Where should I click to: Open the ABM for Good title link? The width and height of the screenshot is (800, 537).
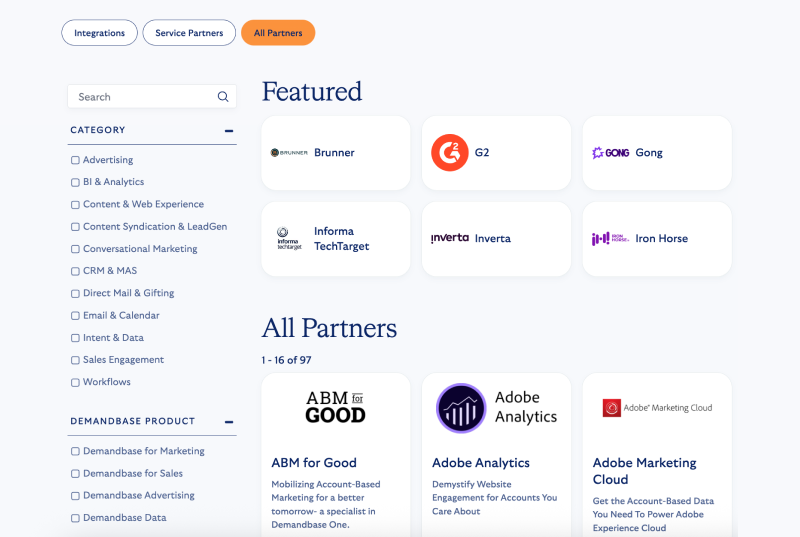coord(314,463)
